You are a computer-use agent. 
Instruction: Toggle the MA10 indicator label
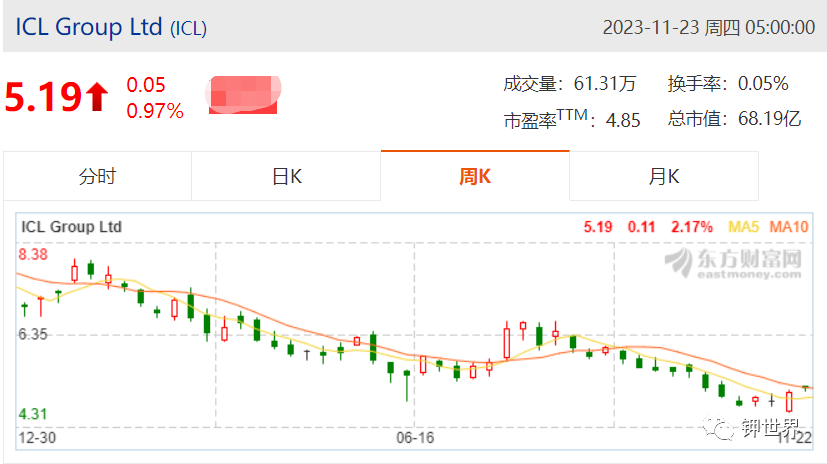tap(788, 227)
